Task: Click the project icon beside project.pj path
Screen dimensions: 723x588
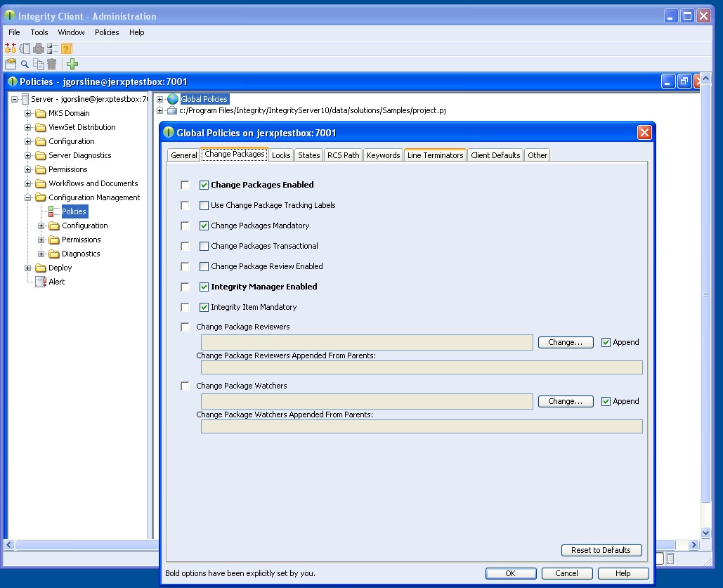Action: tap(172, 110)
